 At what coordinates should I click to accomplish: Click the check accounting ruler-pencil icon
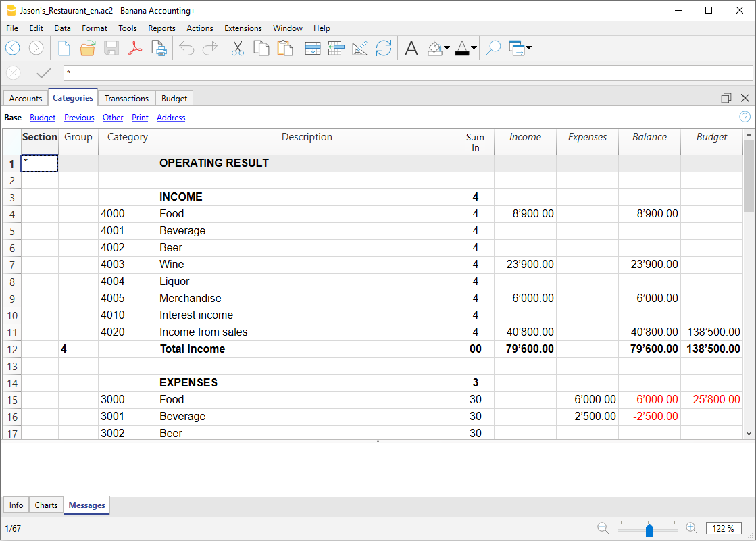pos(359,48)
